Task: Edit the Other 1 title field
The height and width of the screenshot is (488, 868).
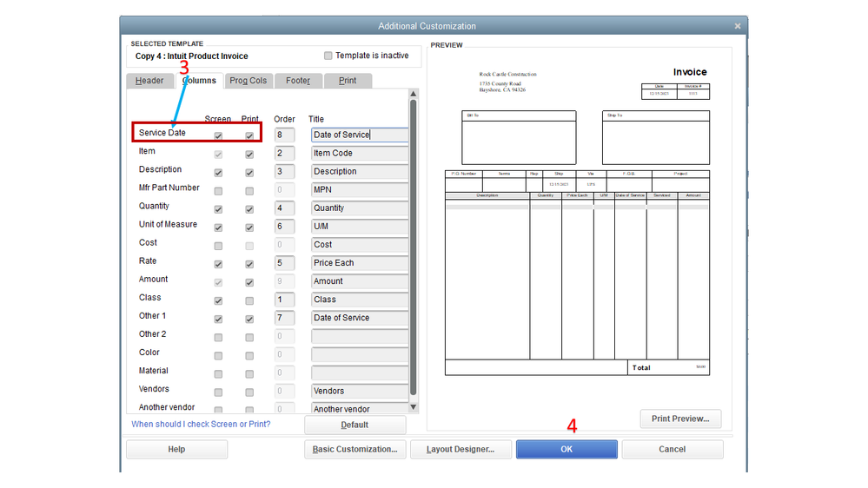Action: (x=360, y=318)
